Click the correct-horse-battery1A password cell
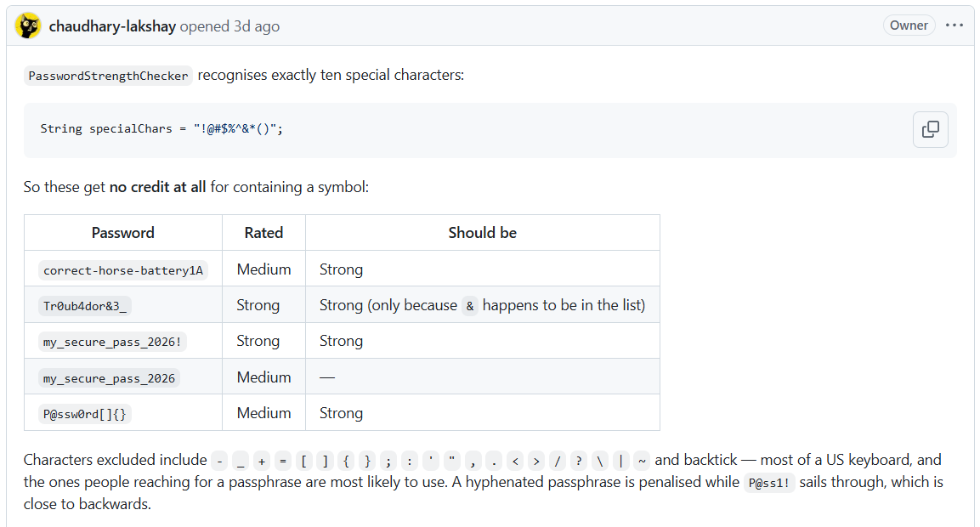This screenshot has height=527, width=980. (x=123, y=270)
